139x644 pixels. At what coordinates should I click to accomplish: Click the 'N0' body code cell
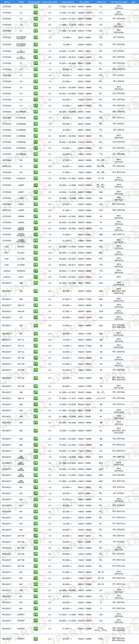tap(101, 217)
